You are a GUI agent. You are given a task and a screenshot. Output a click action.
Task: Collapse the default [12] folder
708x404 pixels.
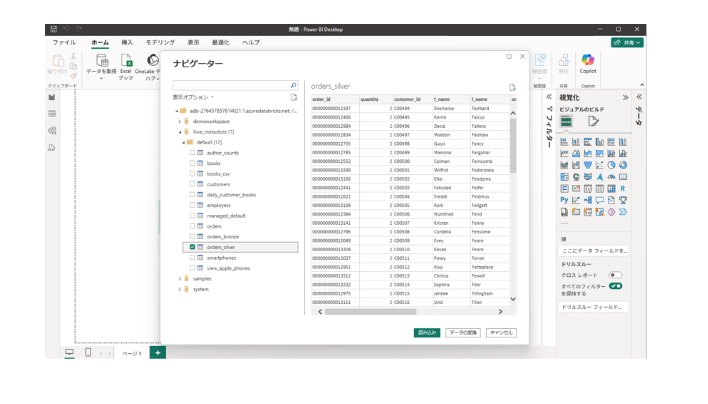(x=183, y=142)
